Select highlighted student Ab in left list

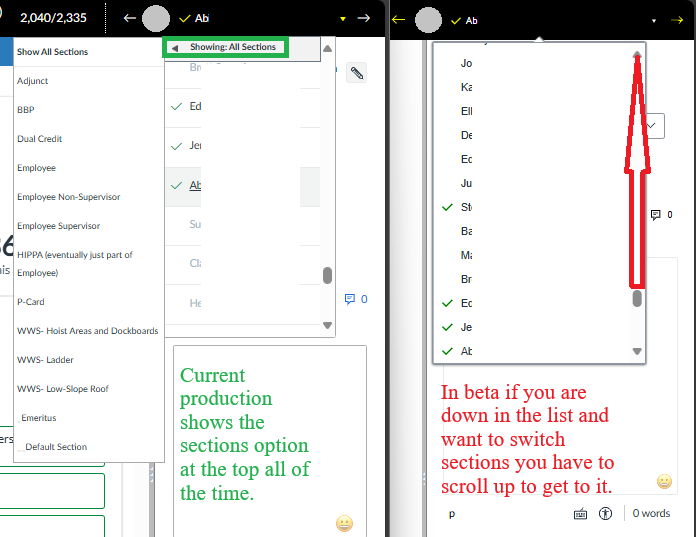click(242, 185)
